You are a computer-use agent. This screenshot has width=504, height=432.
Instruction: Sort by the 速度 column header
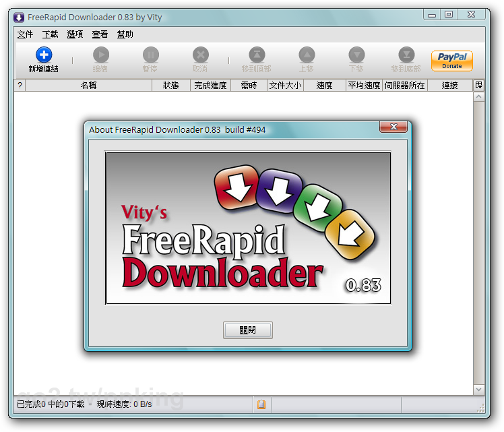pos(325,86)
